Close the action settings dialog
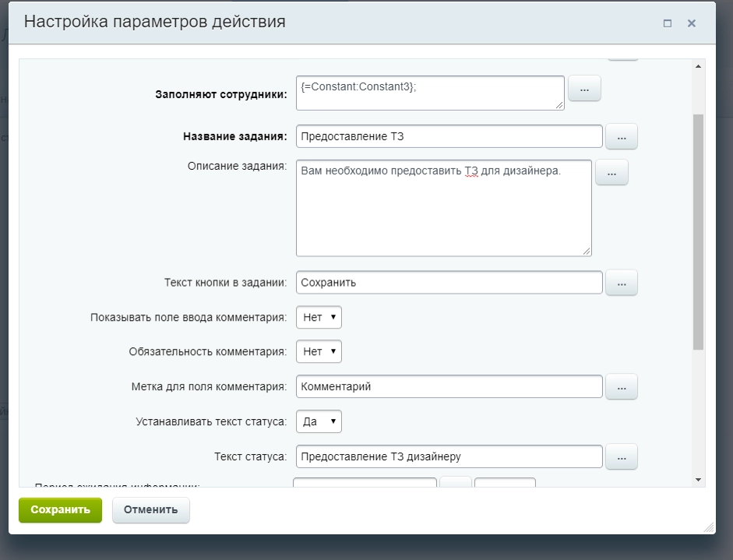This screenshot has height=560, width=733. [x=691, y=23]
